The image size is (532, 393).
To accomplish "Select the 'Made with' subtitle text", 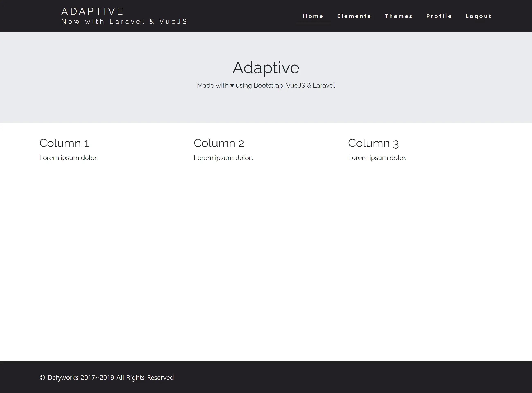I will click(212, 85).
